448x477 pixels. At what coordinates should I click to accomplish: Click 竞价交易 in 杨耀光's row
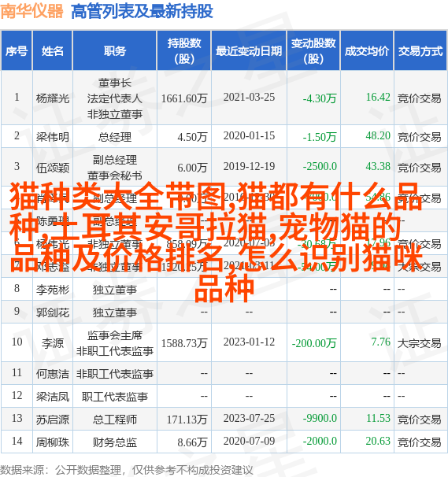[x=419, y=98]
